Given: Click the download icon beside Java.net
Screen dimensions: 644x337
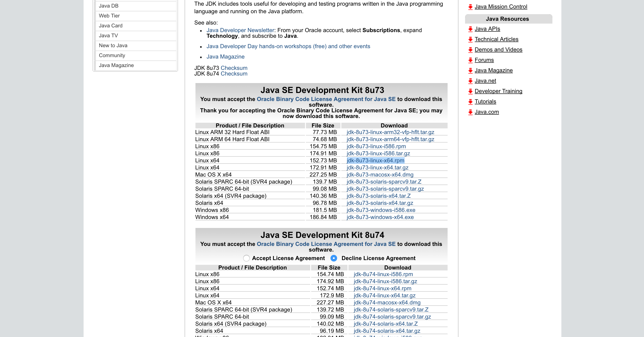Looking at the screenshot, I should (x=470, y=81).
